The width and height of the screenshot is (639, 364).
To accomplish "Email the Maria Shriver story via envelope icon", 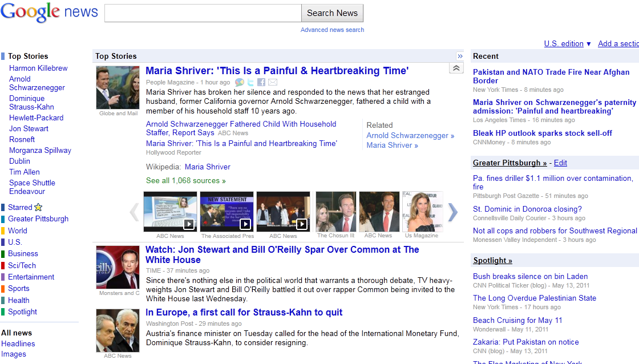I will pos(272,82).
